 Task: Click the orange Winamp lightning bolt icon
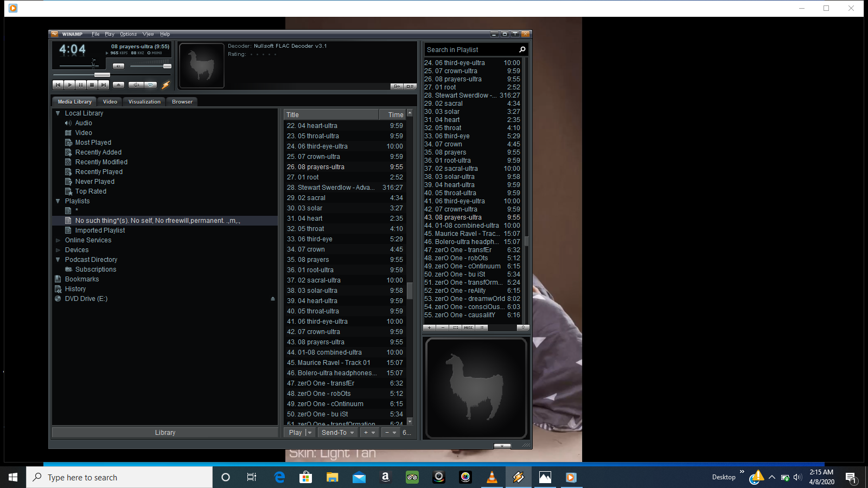(166, 85)
